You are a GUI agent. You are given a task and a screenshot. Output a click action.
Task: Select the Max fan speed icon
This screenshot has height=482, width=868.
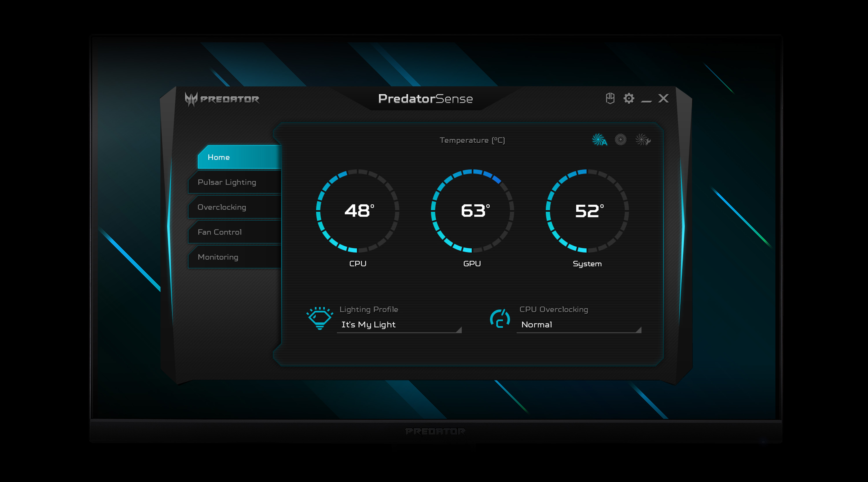tap(621, 139)
